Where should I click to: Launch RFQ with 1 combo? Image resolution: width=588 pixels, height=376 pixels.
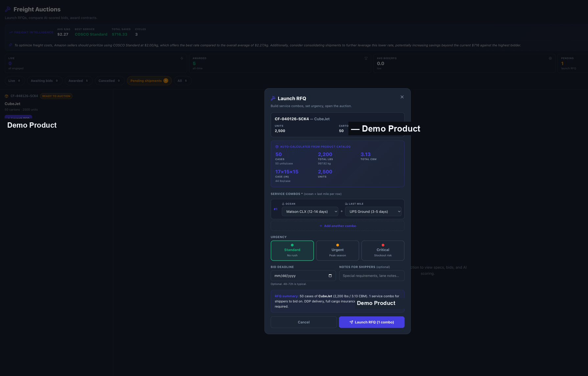tap(372, 322)
